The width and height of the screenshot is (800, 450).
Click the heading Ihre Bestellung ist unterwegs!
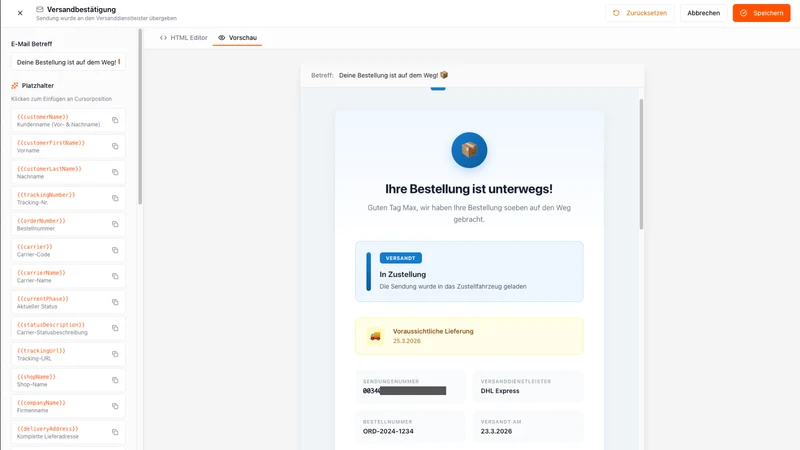(x=469, y=189)
